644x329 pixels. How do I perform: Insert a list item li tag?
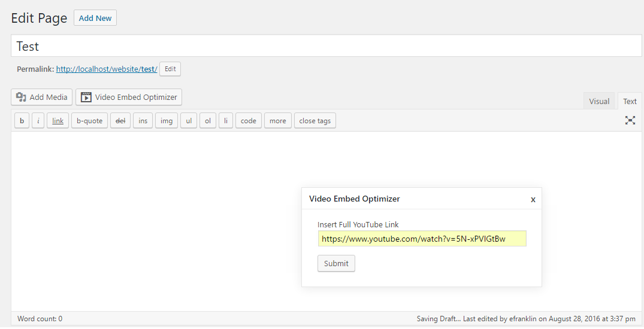pos(225,121)
